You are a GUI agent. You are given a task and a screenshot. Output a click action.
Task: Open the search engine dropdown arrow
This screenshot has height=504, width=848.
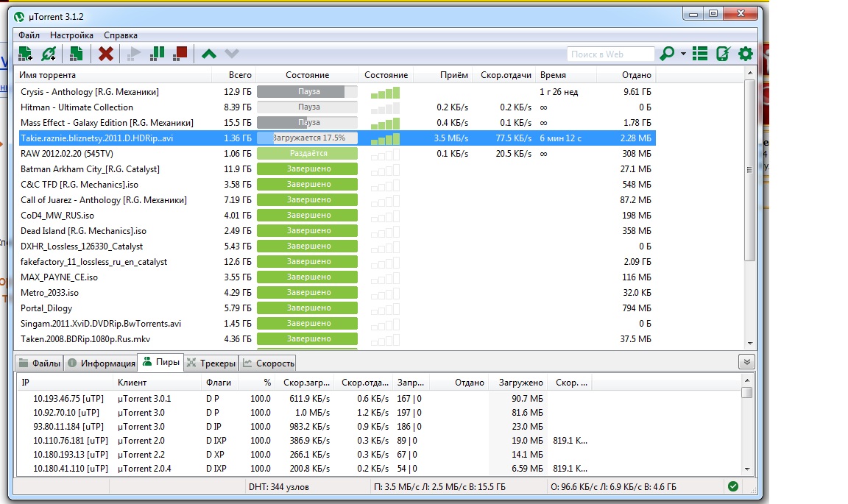point(683,54)
